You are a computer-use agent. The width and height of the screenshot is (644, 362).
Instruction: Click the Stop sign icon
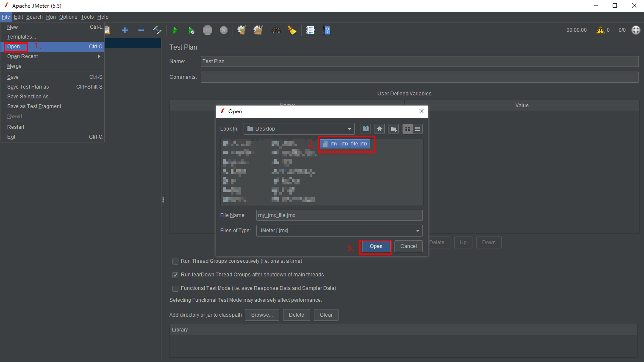208,30
